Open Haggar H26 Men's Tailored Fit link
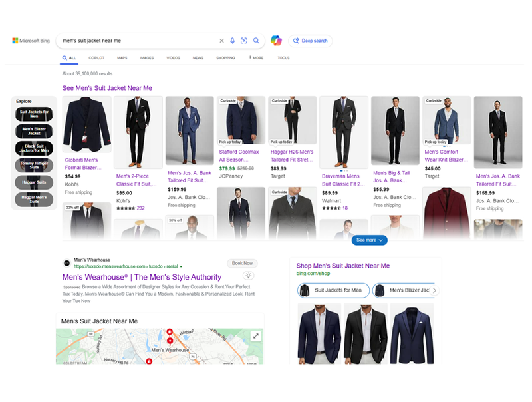 292,156
